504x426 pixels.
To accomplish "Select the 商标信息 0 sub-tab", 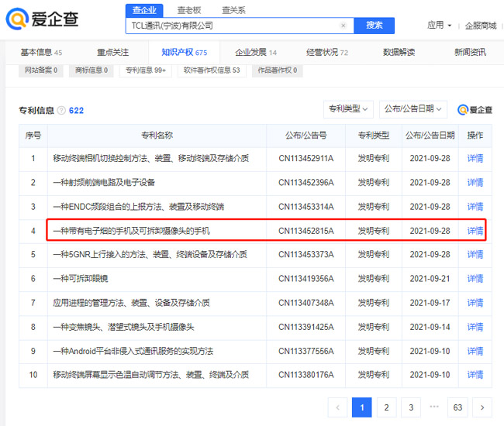I will point(91,70).
